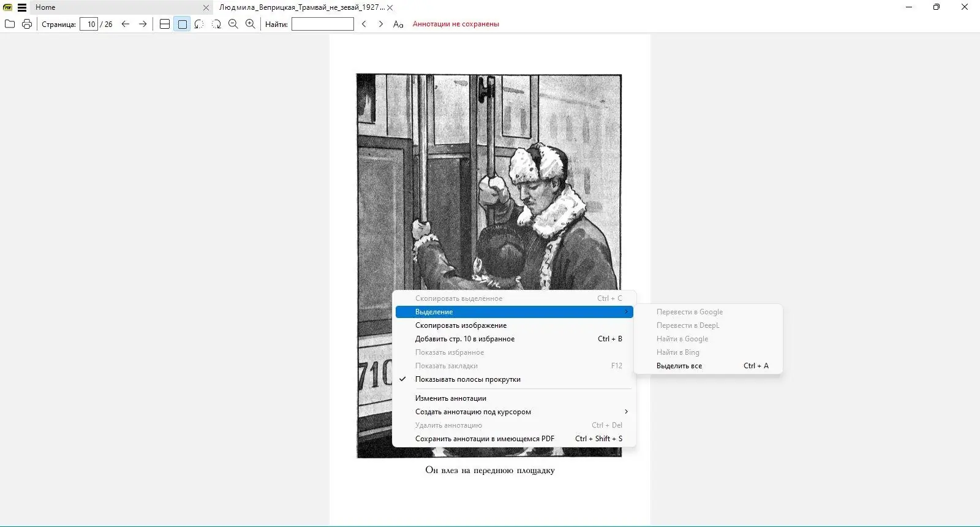This screenshot has height=527, width=980.
Task: Click the red 'Аннотации не сохранены' notice
Action: coord(456,24)
